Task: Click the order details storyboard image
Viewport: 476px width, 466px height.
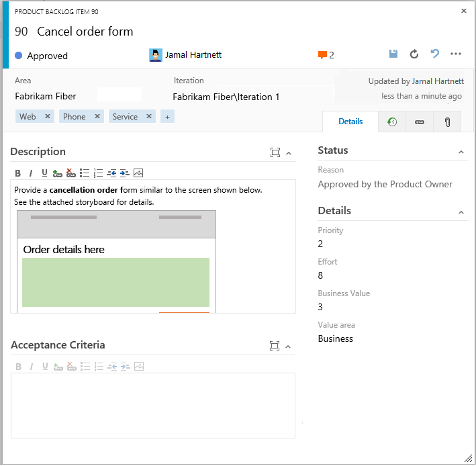Action: [x=116, y=262]
